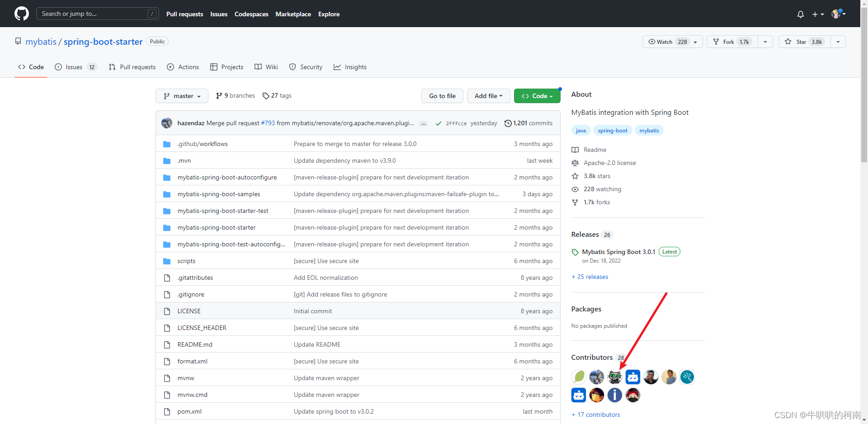Screen dimensions: 868x424
Task: Open the .github/workflows folder
Action: click(x=203, y=144)
